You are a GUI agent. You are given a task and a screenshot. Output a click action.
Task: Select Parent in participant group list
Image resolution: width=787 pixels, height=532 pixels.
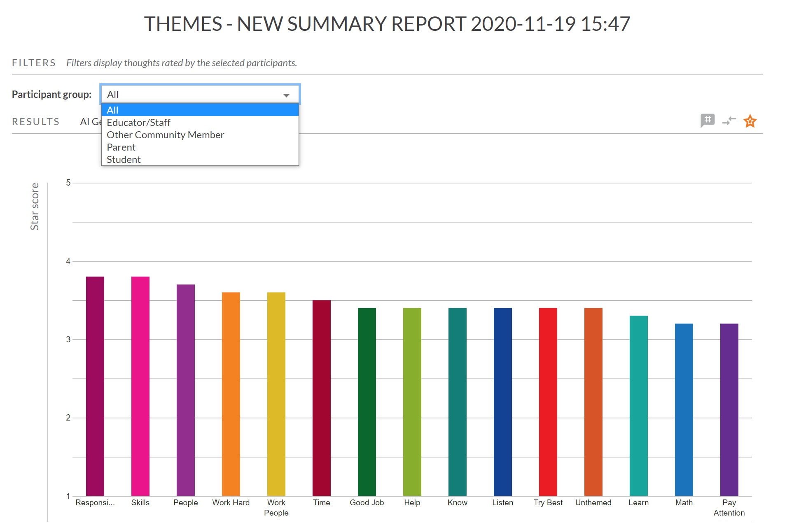coord(200,147)
